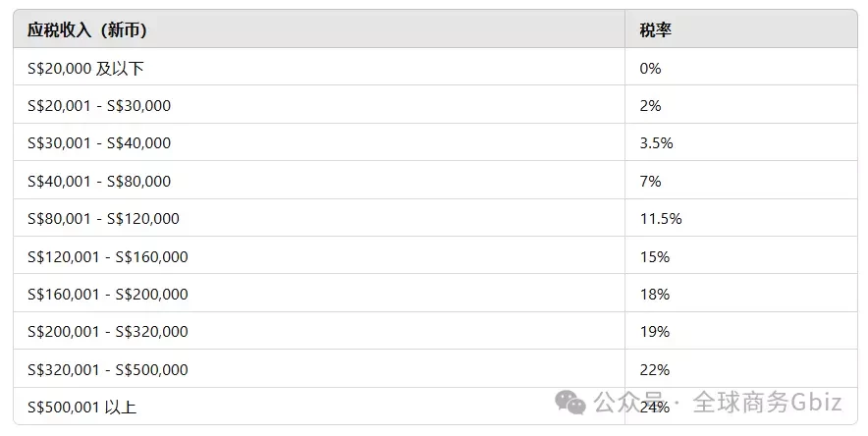The height and width of the screenshot is (436, 868).
Task: Select the S$20,001 - S$30,000 row
Action: tap(436, 104)
